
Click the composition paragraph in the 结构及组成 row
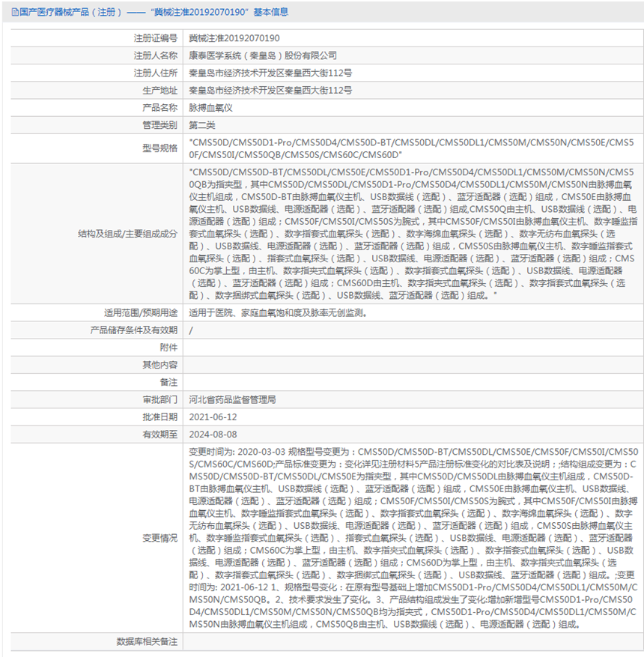(413, 234)
